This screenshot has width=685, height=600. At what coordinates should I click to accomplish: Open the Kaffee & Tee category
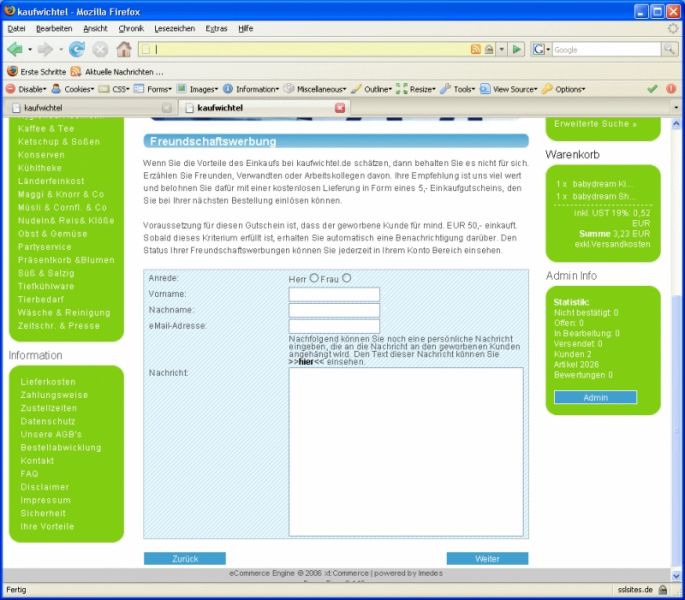tap(46, 128)
